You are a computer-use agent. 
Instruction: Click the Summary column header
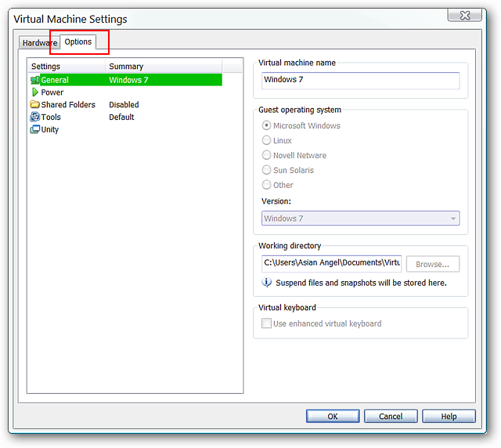tap(164, 67)
